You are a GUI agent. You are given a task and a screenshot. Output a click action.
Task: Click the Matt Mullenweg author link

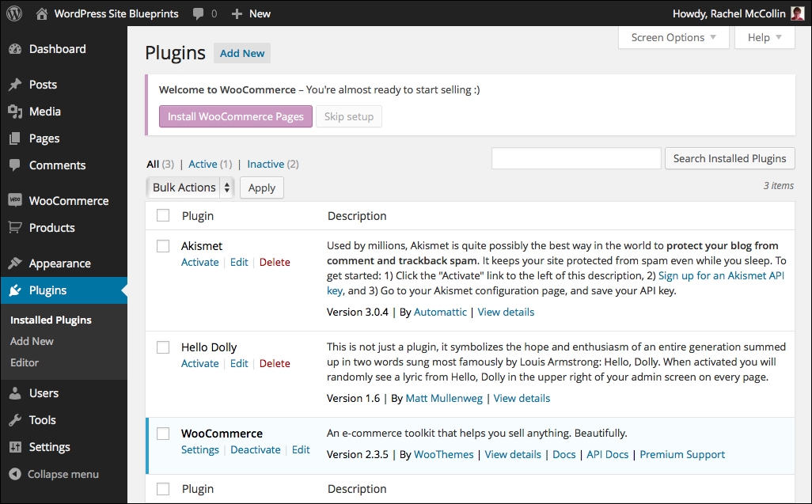click(444, 398)
